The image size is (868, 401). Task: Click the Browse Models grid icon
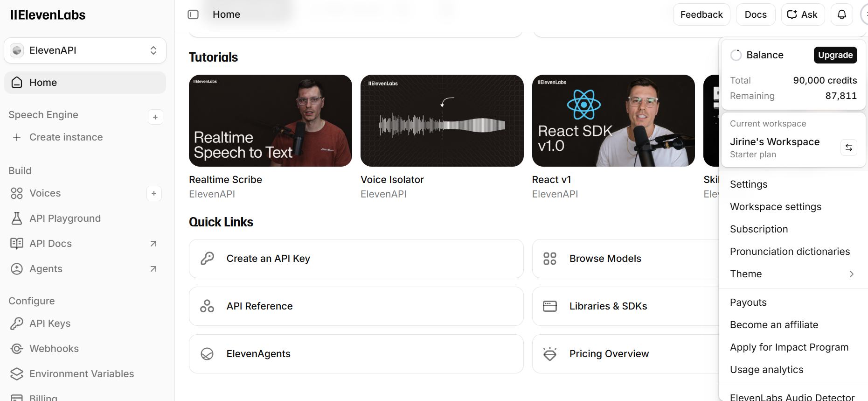[x=550, y=259]
